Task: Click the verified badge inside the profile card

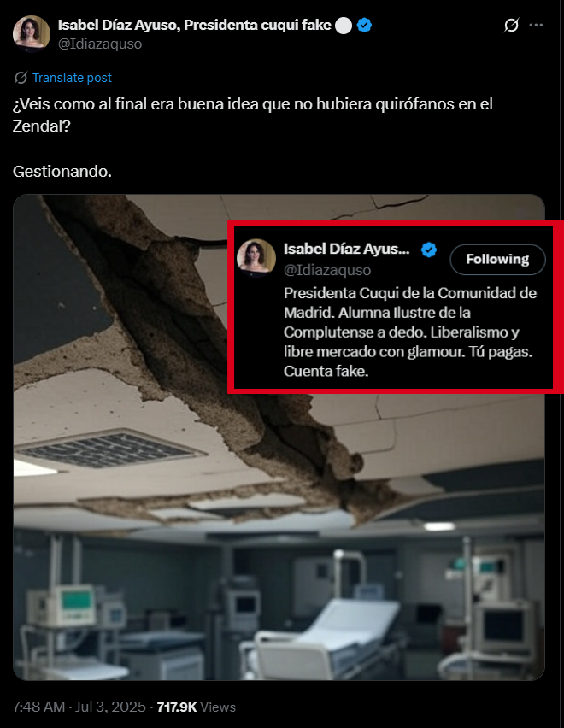Action: 429,250
